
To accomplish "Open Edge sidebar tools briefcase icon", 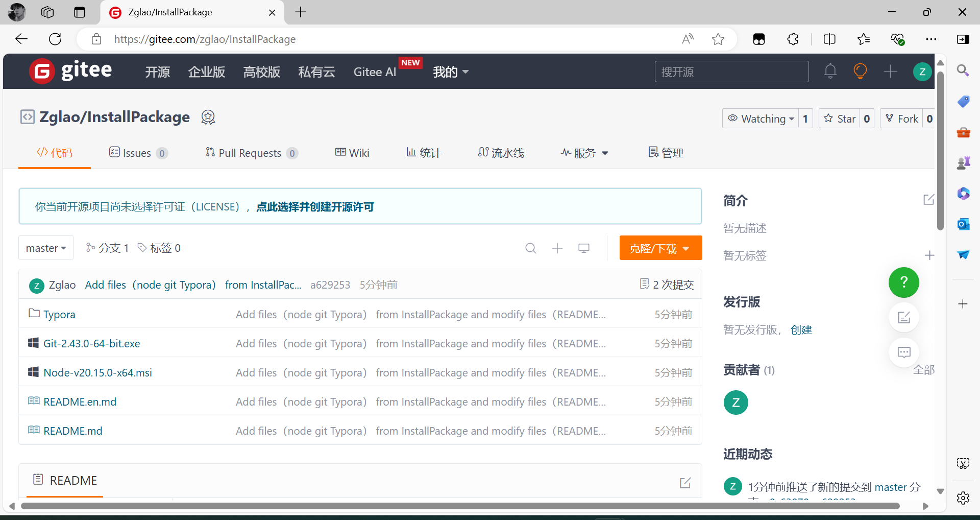I will (963, 132).
